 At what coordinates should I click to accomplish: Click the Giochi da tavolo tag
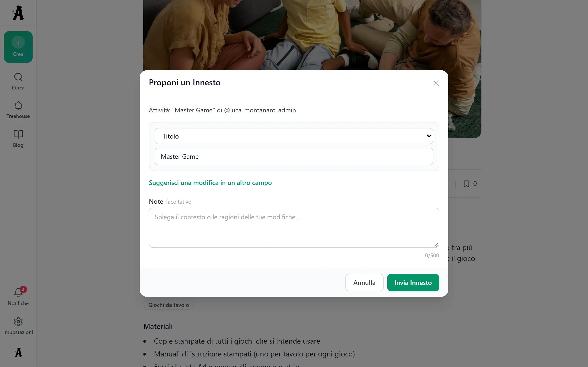click(169, 305)
